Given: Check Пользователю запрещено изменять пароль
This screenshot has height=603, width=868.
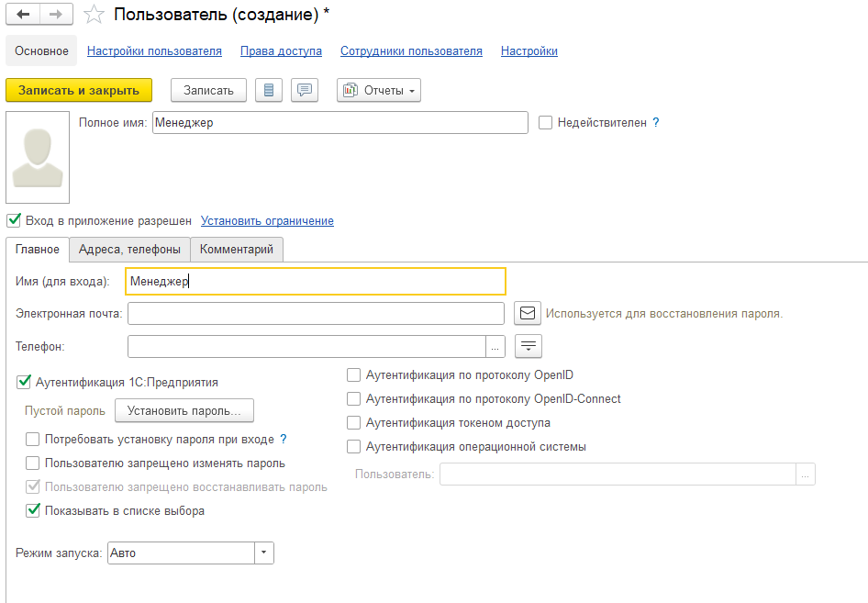Looking at the screenshot, I should [x=33, y=463].
